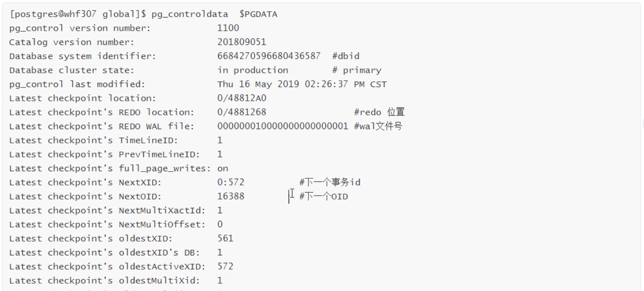Click the full_page_writes value 'on'
The image size is (644, 291).
[223, 168]
